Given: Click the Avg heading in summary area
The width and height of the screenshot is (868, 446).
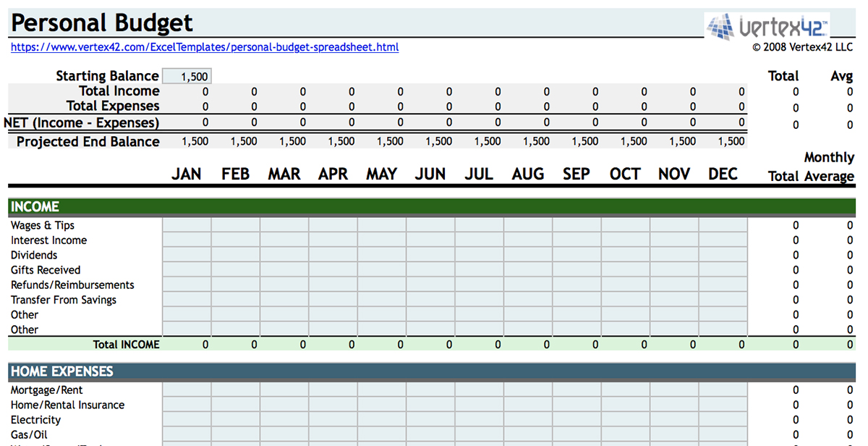Looking at the screenshot, I should click(x=842, y=76).
